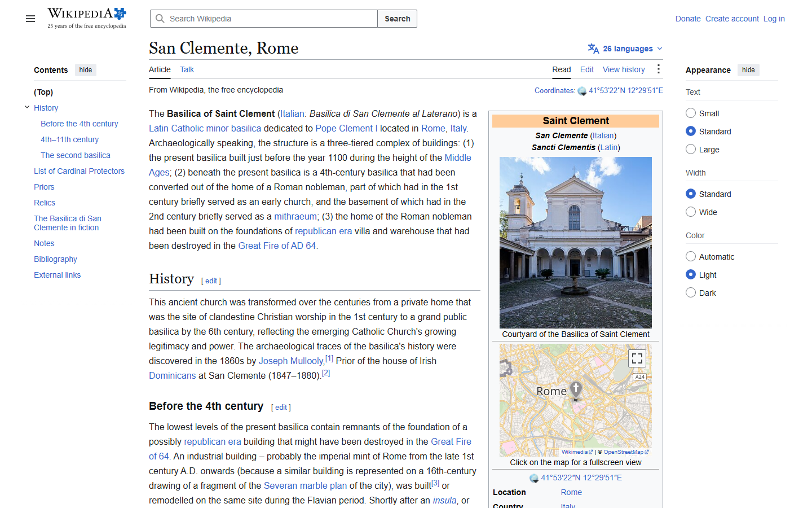Select Large text size

(x=691, y=149)
